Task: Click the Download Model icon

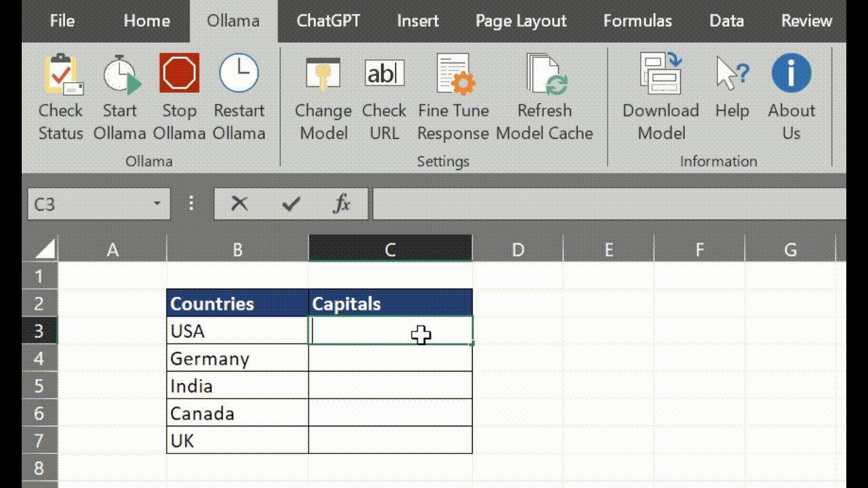Action: 660,75
